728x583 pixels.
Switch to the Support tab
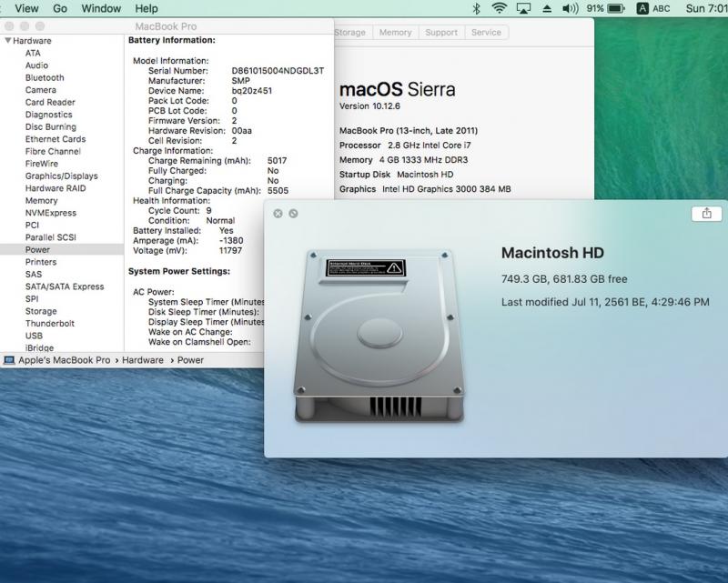[x=441, y=33]
